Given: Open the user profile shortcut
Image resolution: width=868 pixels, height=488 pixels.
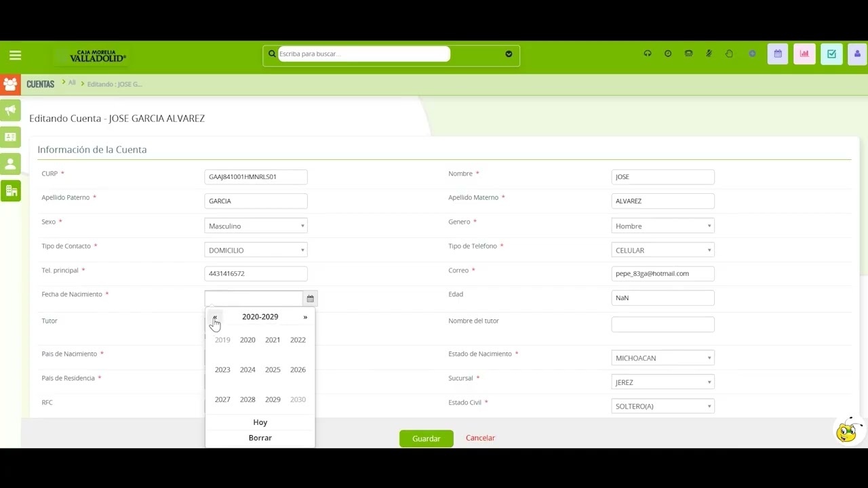Looking at the screenshot, I should [x=857, y=54].
